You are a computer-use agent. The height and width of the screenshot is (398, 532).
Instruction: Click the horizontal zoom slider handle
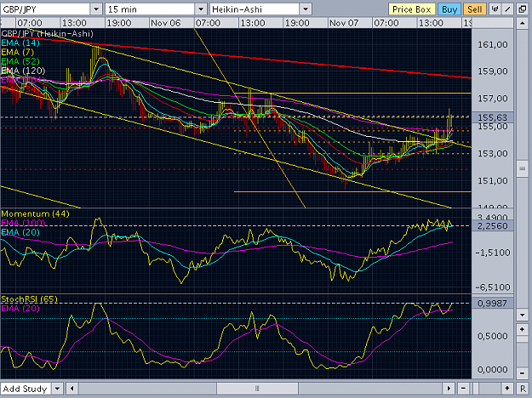coord(476,389)
